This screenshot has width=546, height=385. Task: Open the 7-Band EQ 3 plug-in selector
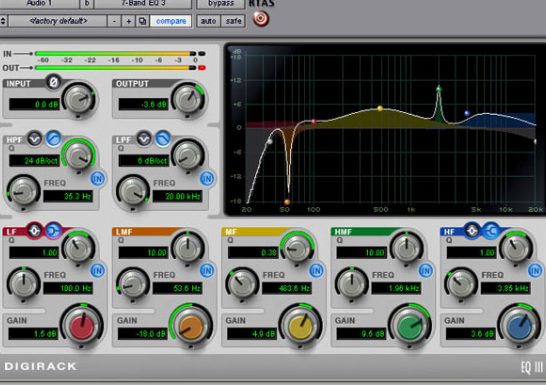pyautogui.click(x=143, y=3)
